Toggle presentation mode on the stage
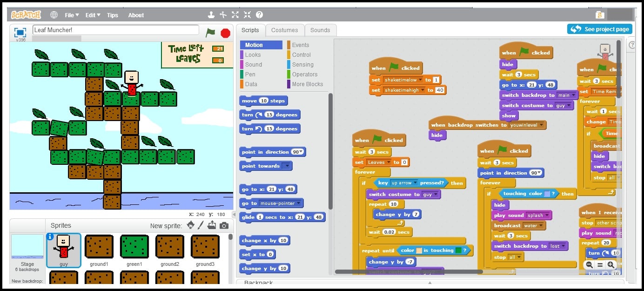The image size is (644, 291). [19, 33]
